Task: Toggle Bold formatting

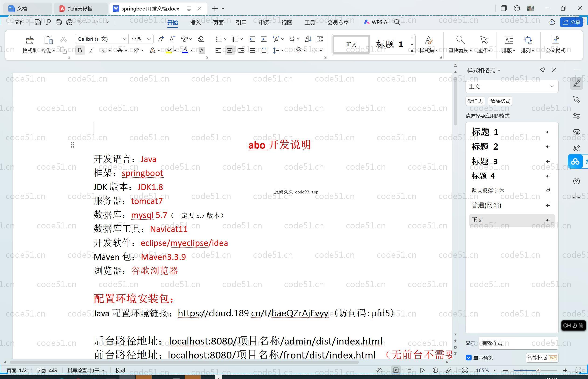Action: pos(80,50)
